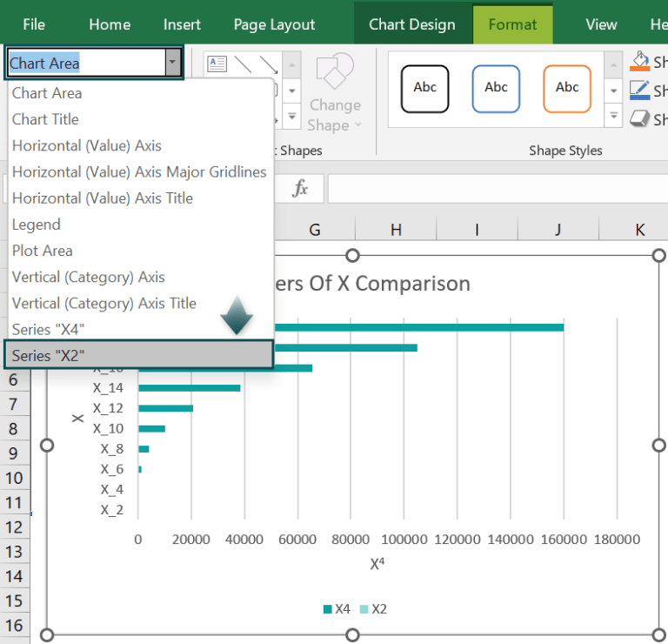This screenshot has width=668, height=644.
Task: Switch to the Home tab
Action: (110, 24)
